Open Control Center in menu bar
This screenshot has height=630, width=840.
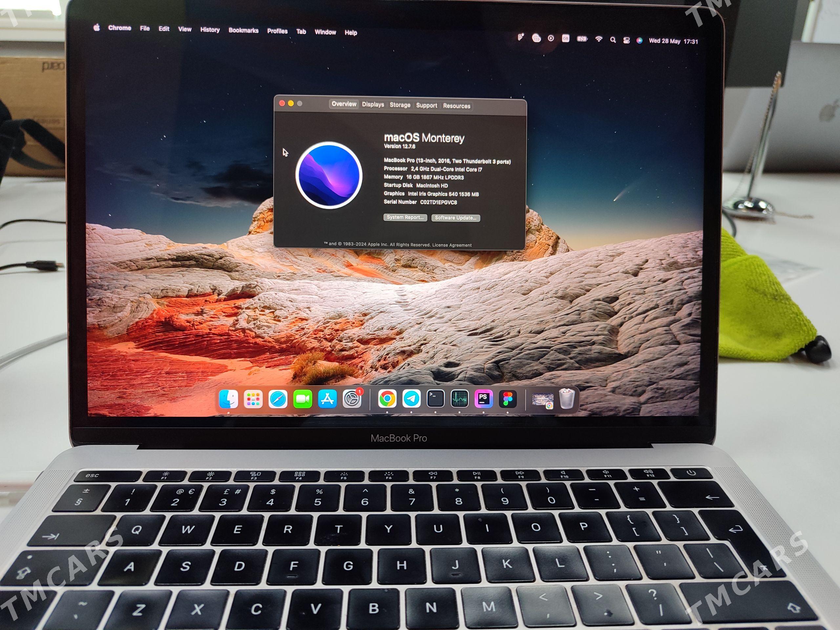626,40
